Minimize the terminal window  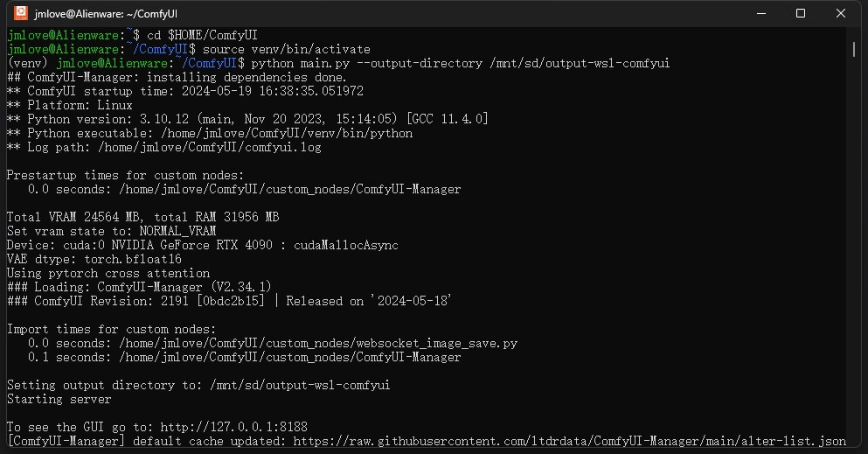(x=761, y=13)
